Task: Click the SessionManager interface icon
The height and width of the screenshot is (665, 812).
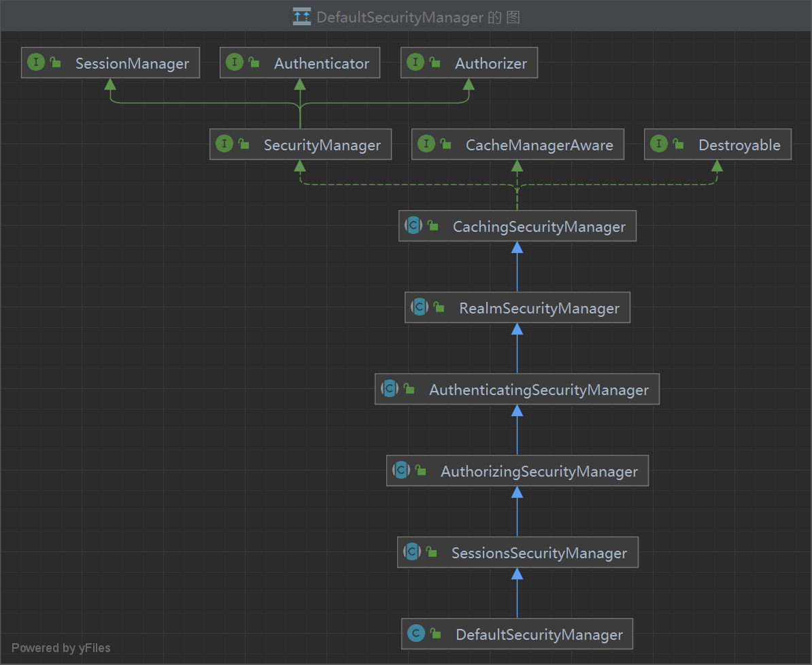Action: [35, 63]
